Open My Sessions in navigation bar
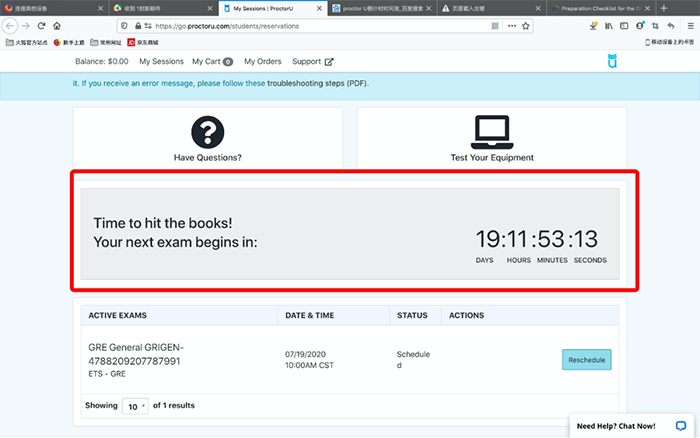The image size is (700, 438). 162,62
